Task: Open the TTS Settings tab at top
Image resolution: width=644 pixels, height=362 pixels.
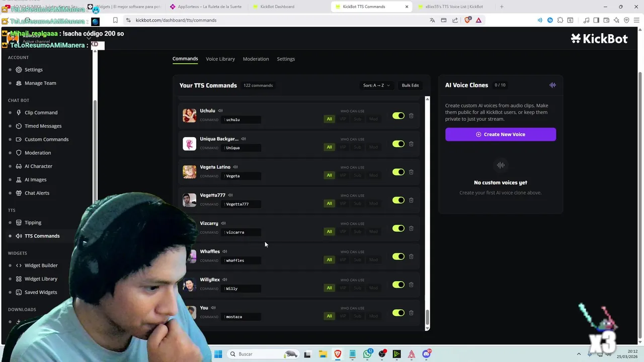Action: 286,59
